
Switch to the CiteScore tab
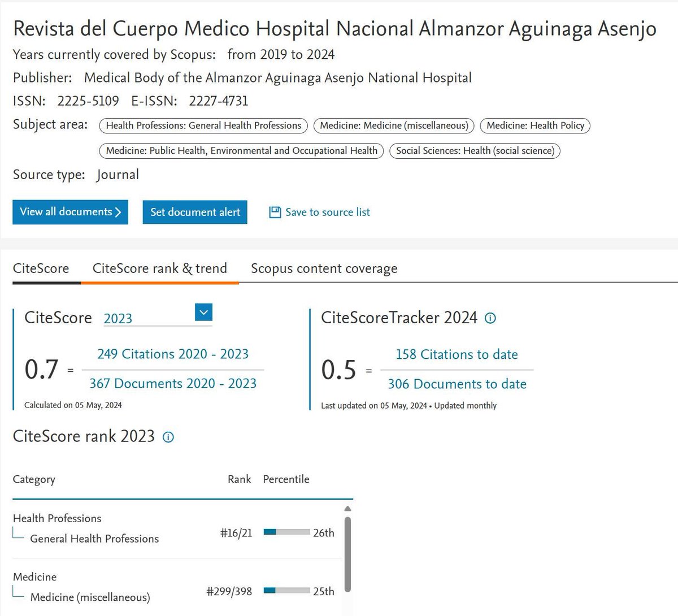point(41,268)
